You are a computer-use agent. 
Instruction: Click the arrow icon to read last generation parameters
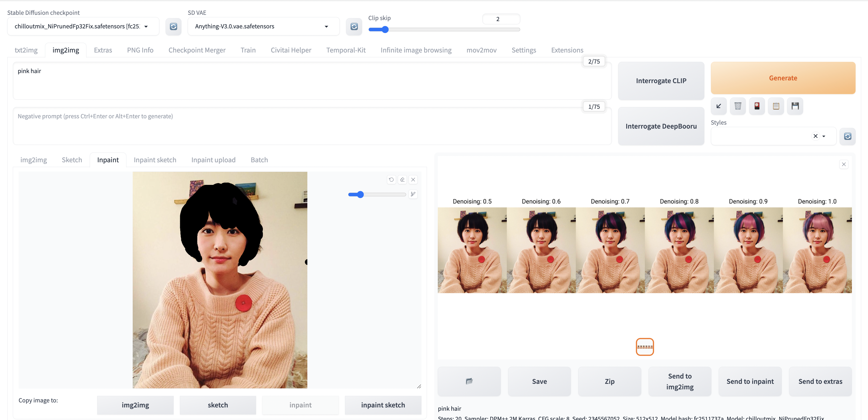tap(718, 106)
